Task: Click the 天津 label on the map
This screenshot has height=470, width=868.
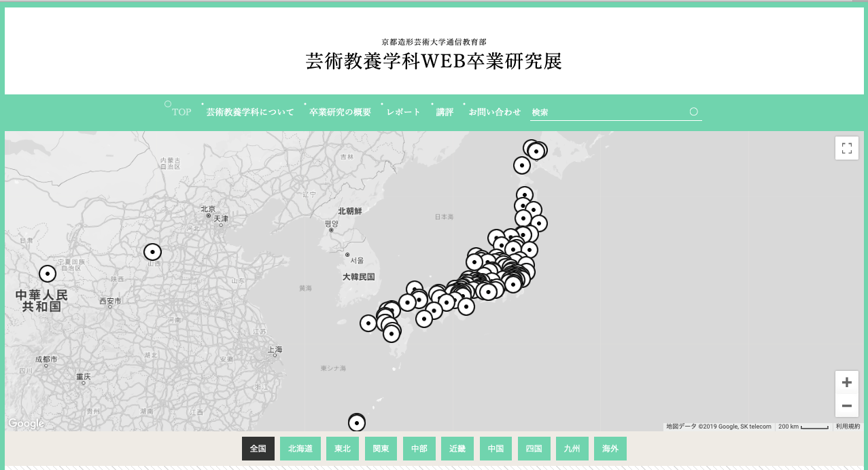Action: tap(222, 219)
